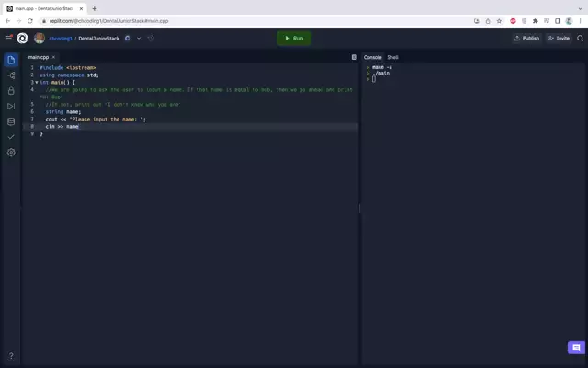
Task: Click the DentalJuniorStack repl name
Action: [98, 39]
